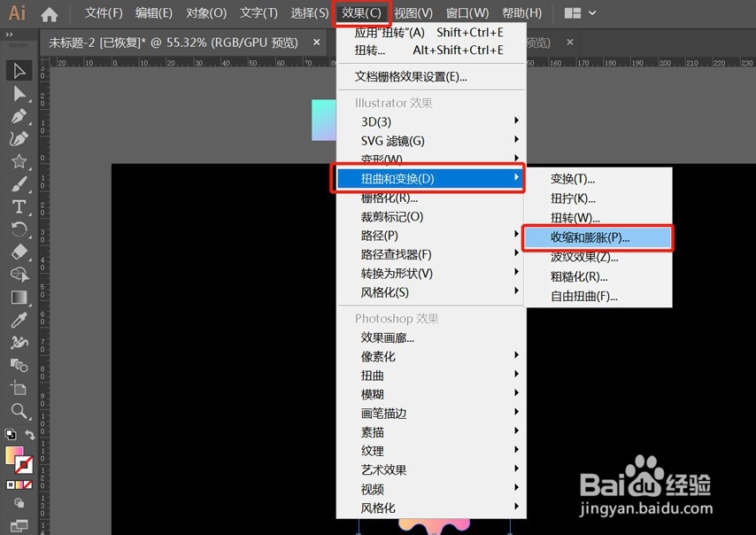Select the Paintbrush tool

pos(19,184)
